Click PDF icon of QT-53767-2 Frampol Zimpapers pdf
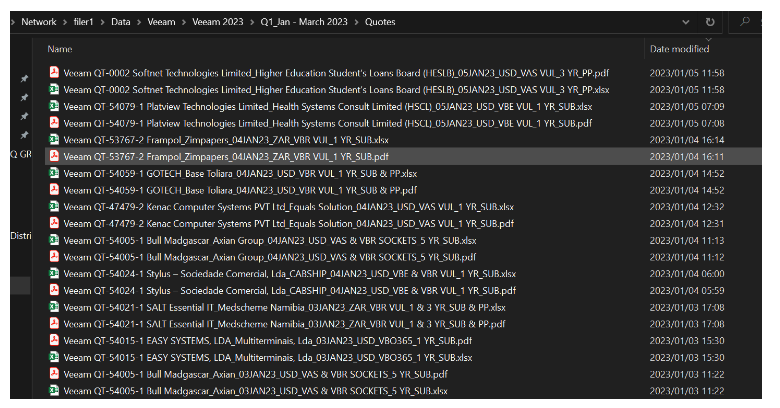 (x=54, y=156)
